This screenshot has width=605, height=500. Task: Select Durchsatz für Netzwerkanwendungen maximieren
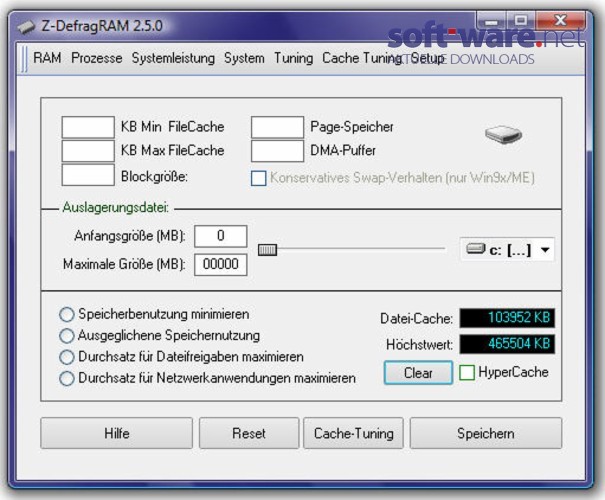[66, 378]
